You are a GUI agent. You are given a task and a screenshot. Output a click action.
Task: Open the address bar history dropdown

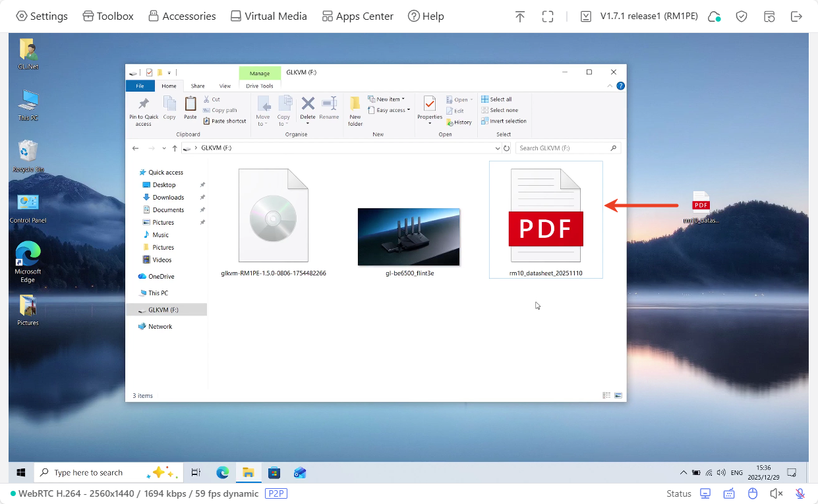pos(498,148)
